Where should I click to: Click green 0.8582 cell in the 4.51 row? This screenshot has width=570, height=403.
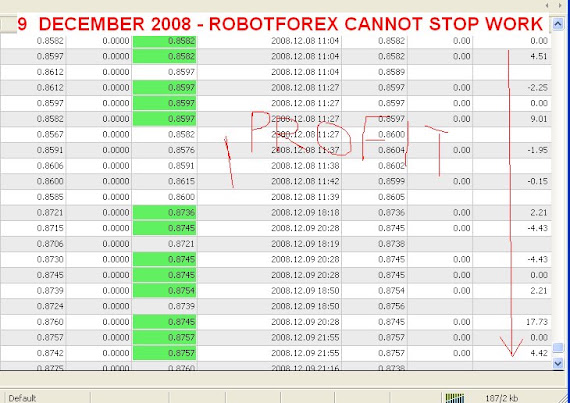coord(164,56)
